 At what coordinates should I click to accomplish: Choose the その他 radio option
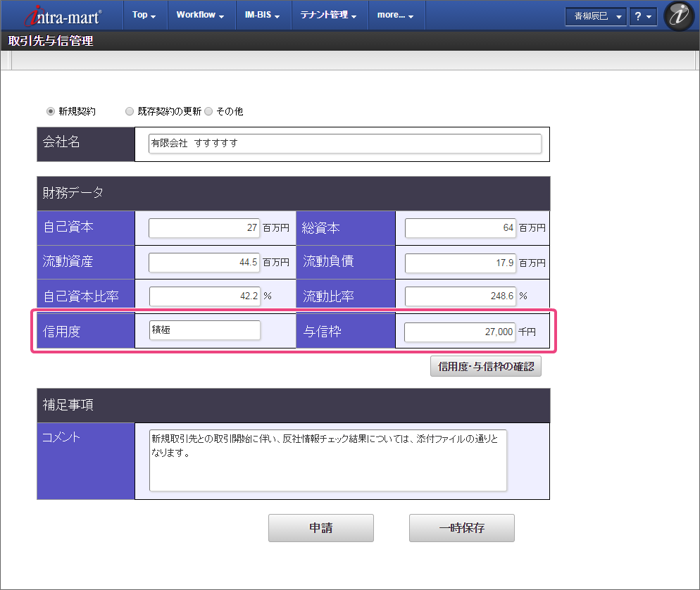tap(208, 111)
